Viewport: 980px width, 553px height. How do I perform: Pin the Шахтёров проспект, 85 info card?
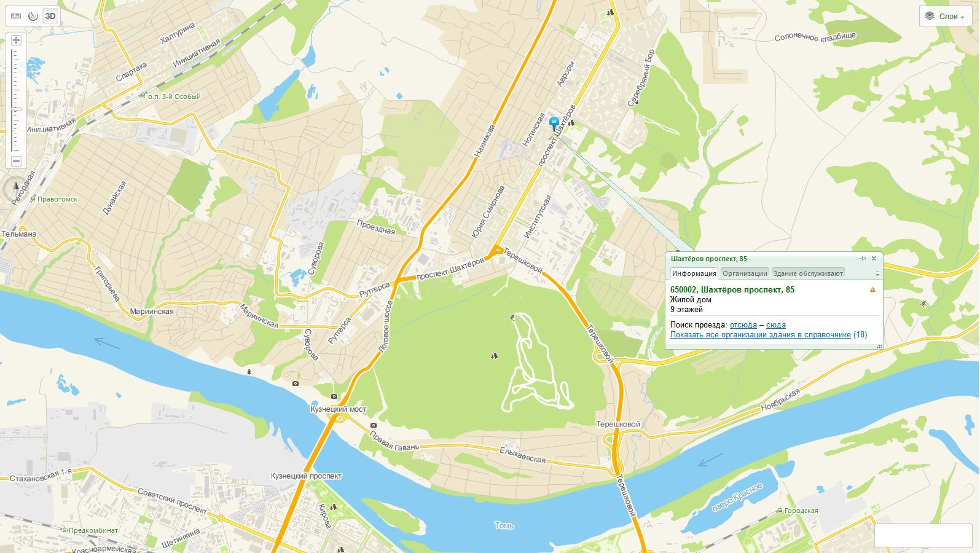(x=863, y=259)
